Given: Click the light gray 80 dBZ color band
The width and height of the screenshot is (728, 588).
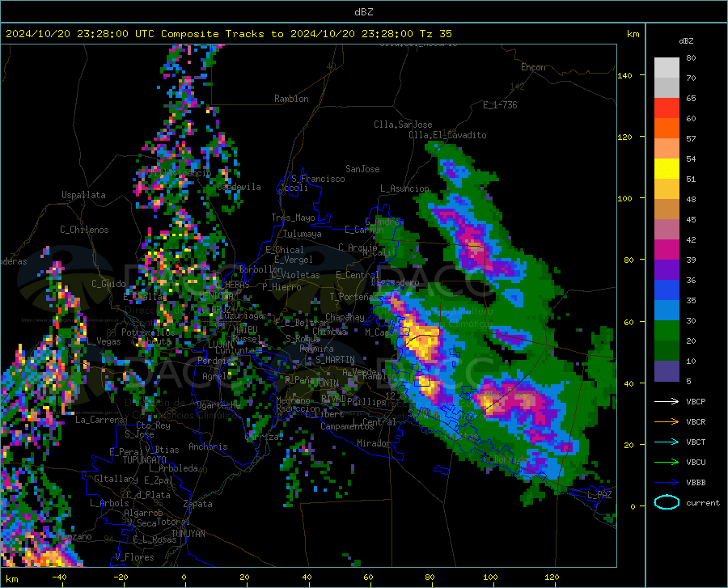Looking at the screenshot, I should click(667, 68).
